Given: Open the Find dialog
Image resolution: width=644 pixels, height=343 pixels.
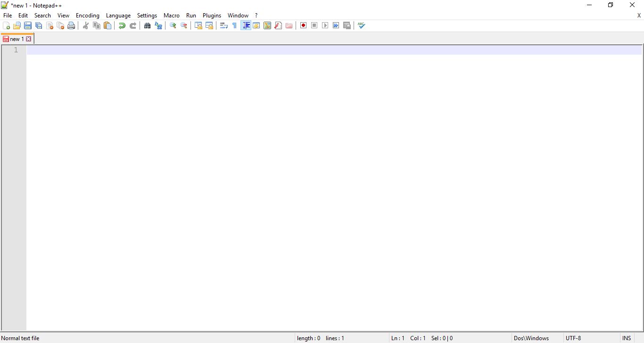Looking at the screenshot, I should click(147, 25).
